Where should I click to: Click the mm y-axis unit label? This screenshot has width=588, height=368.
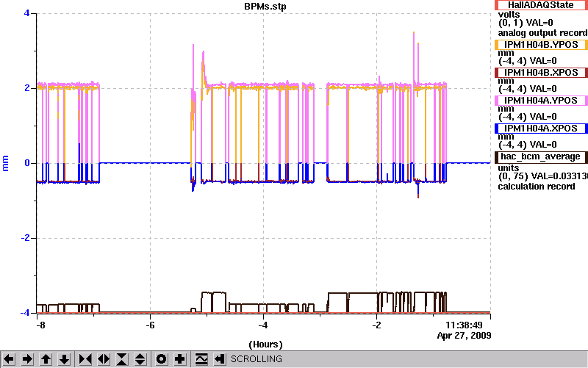click(5, 164)
